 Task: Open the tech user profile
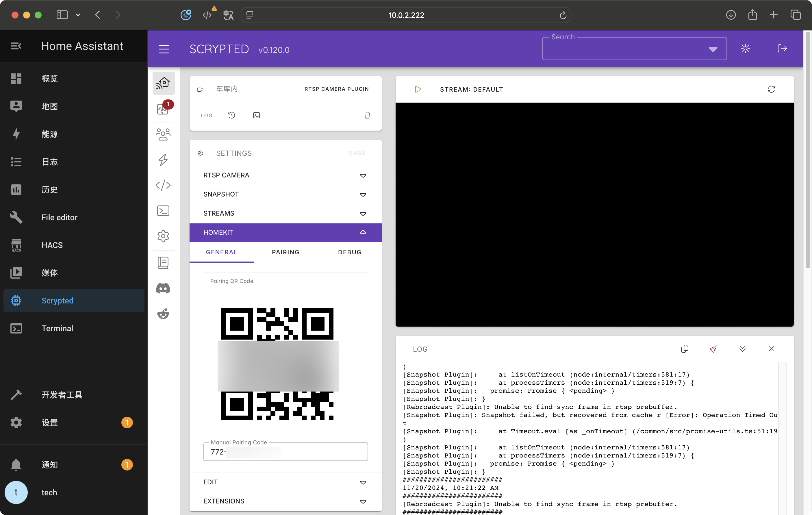coord(74,492)
